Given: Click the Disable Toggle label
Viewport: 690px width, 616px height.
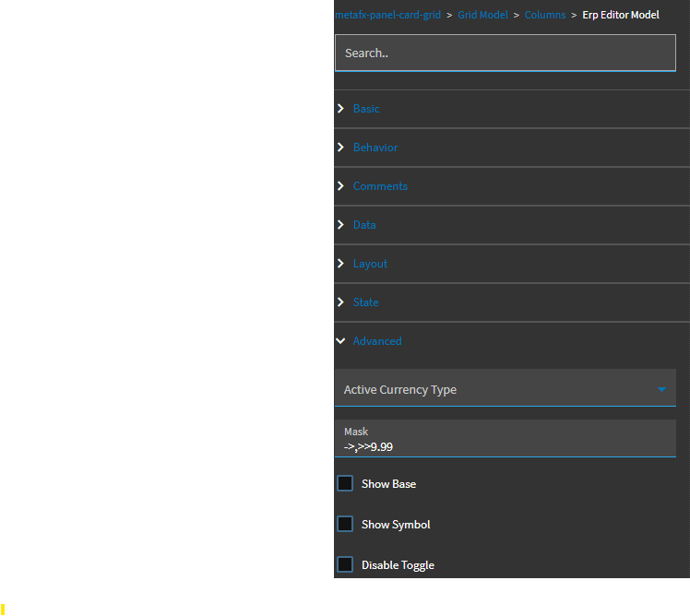Looking at the screenshot, I should coord(398,565).
